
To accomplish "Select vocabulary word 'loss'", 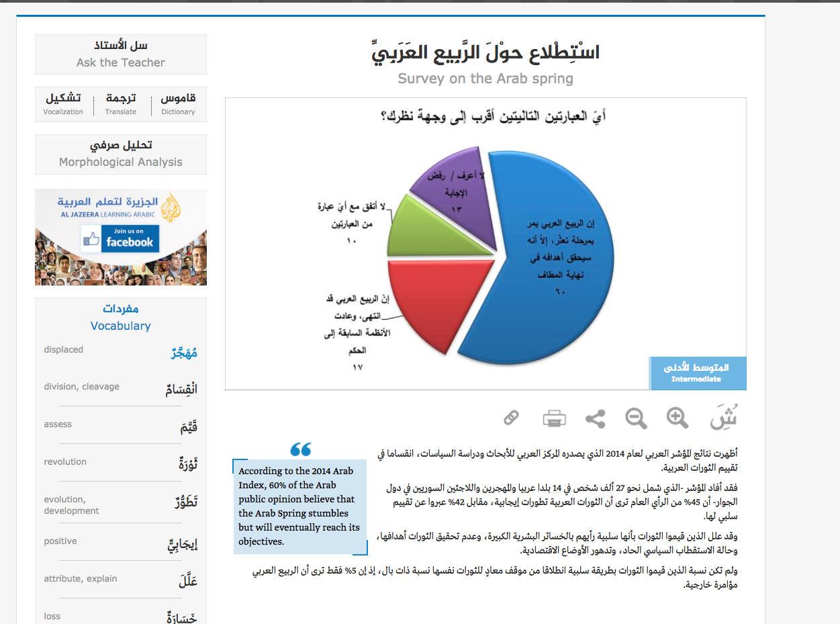I will 52,617.
